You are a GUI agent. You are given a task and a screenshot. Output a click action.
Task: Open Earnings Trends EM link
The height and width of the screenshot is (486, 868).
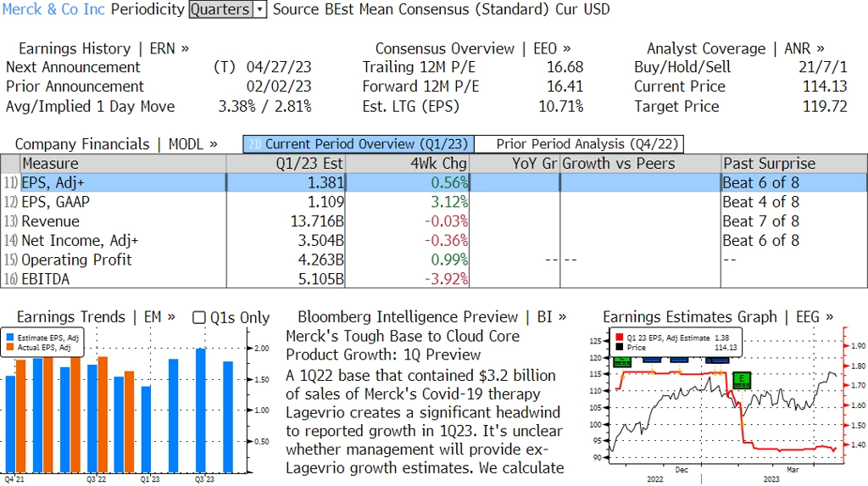coord(96,317)
